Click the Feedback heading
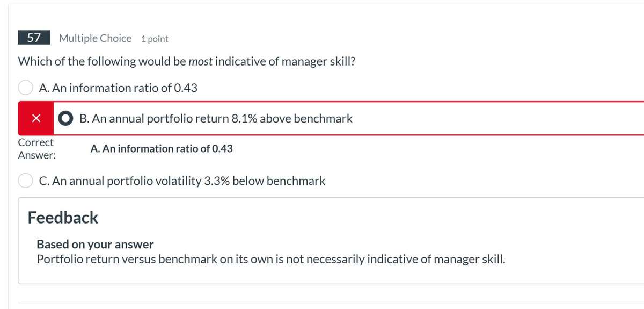Viewport: 644px width, 309px height. pos(63,218)
